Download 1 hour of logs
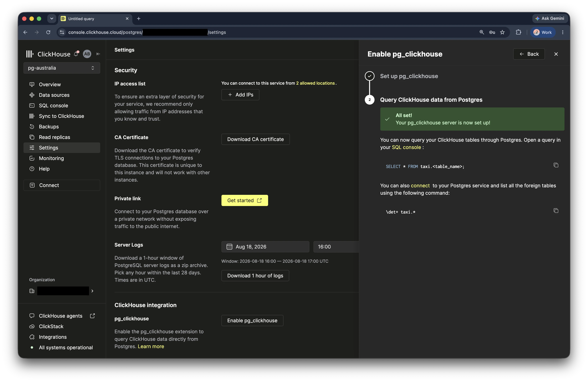This screenshot has height=382, width=588. [255, 276]
